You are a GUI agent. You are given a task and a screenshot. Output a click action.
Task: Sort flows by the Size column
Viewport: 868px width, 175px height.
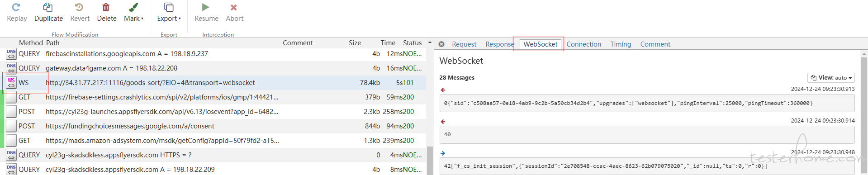[355, 43]
